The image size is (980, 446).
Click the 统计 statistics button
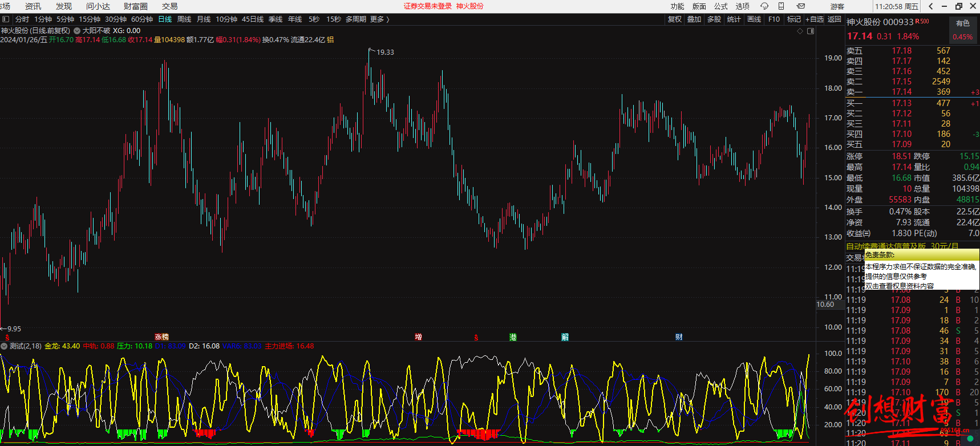734,19
